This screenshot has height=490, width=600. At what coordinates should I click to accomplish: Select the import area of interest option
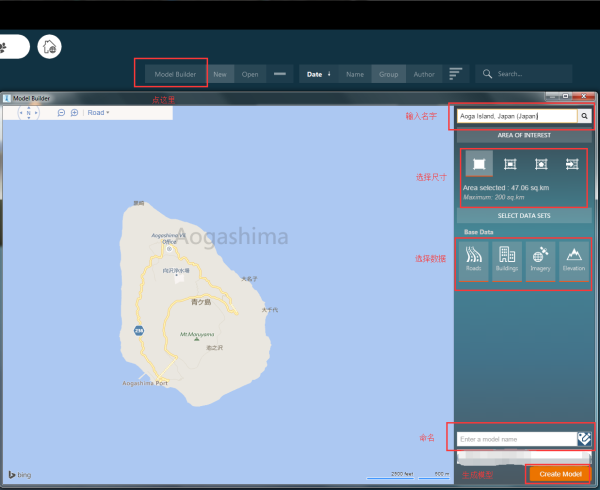pos(572,164)
